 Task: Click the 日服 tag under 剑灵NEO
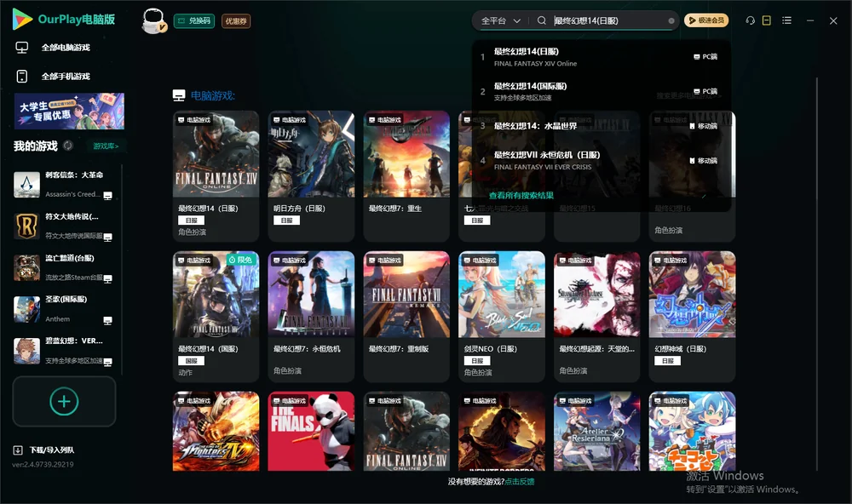click(477, 361)
